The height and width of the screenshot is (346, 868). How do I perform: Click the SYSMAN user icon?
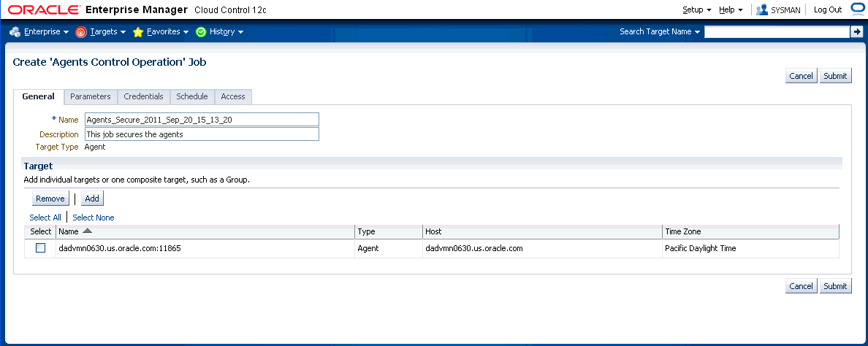click(762, 10)
